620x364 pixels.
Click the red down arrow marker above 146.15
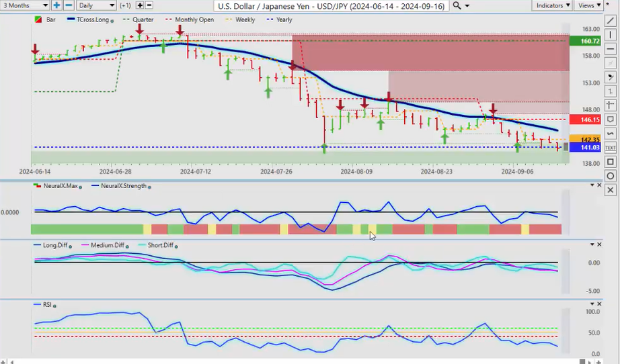(493, 109)
